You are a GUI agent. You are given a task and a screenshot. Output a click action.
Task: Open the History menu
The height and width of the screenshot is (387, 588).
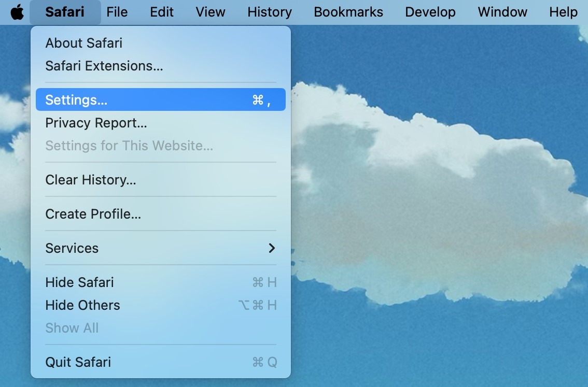[x=270, y=12]
